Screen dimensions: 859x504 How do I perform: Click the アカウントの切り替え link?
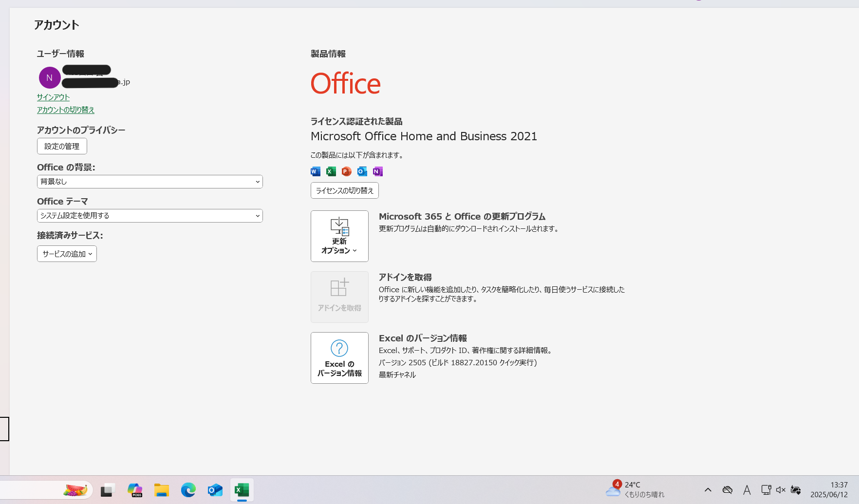tap(66, 110)
